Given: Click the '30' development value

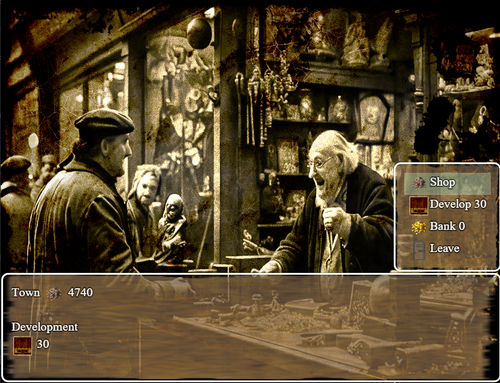Looking at the screenshot, I should click(43, 344).
